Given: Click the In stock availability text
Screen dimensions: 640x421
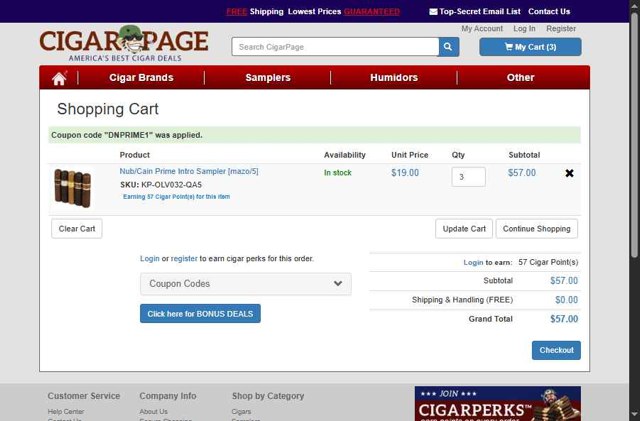Looking at the screenshot, I should (x=338, y=173).
